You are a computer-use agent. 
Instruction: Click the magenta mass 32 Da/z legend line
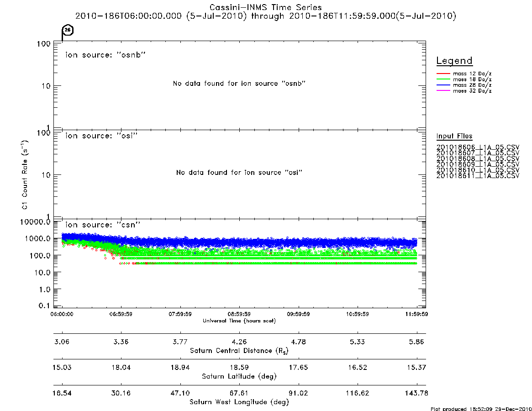click(443, 90)
